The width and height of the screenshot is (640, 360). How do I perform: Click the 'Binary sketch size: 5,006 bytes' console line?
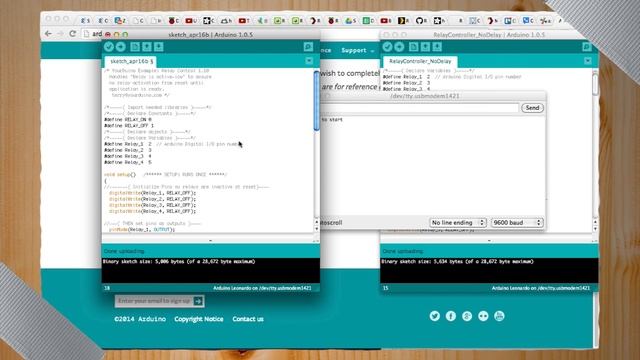tap(179, 262)
